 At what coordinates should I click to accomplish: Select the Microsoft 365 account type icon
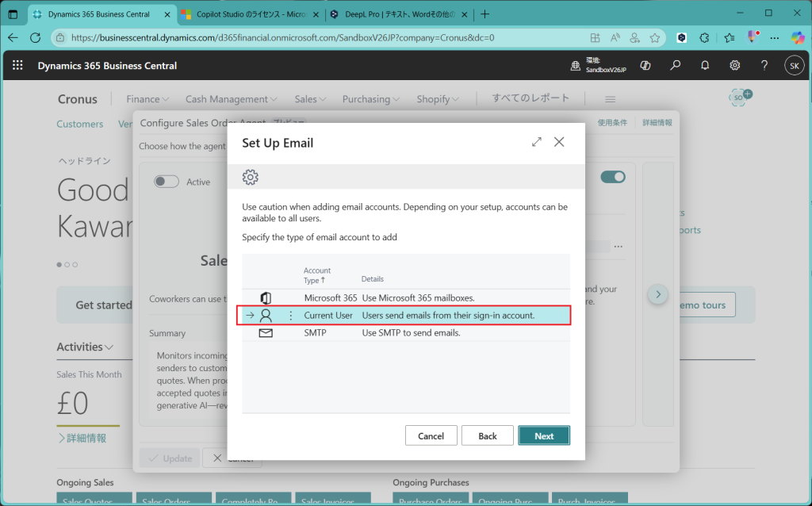pos(266,297)
